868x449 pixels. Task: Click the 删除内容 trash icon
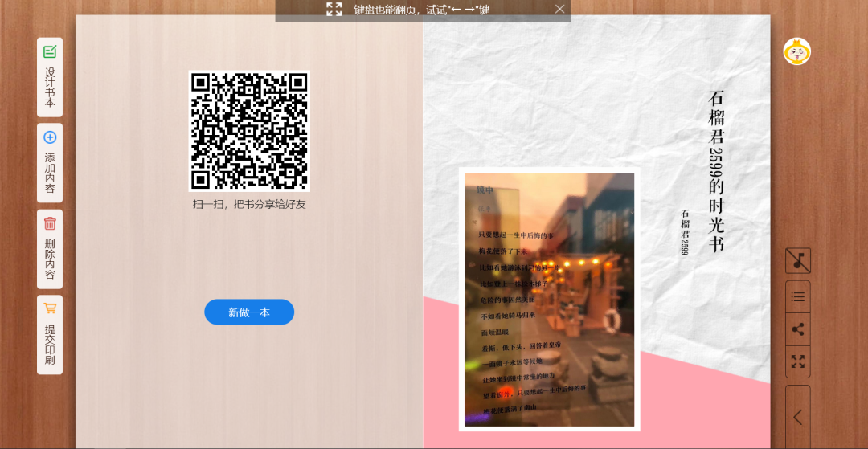pyautogui.click(x=50, y=224)
